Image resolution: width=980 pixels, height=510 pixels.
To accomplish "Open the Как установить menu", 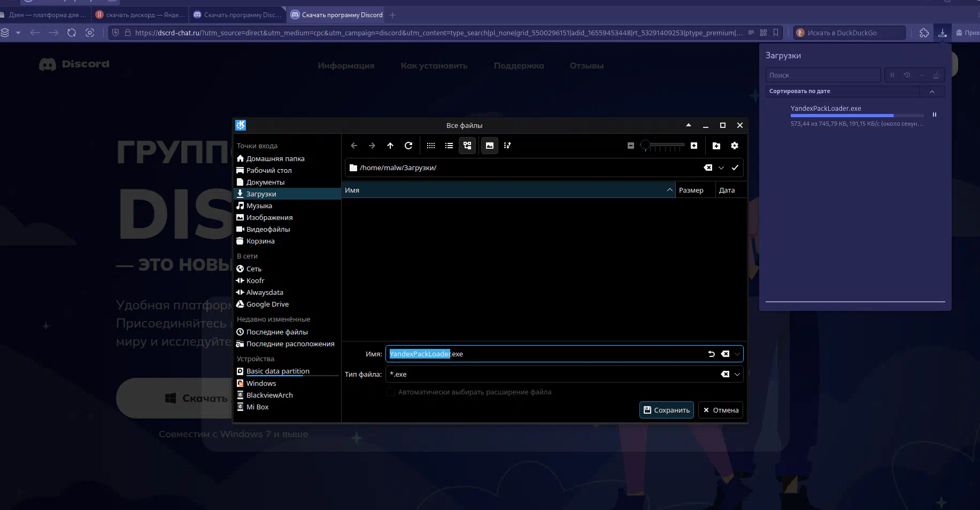I will point(434,65).
